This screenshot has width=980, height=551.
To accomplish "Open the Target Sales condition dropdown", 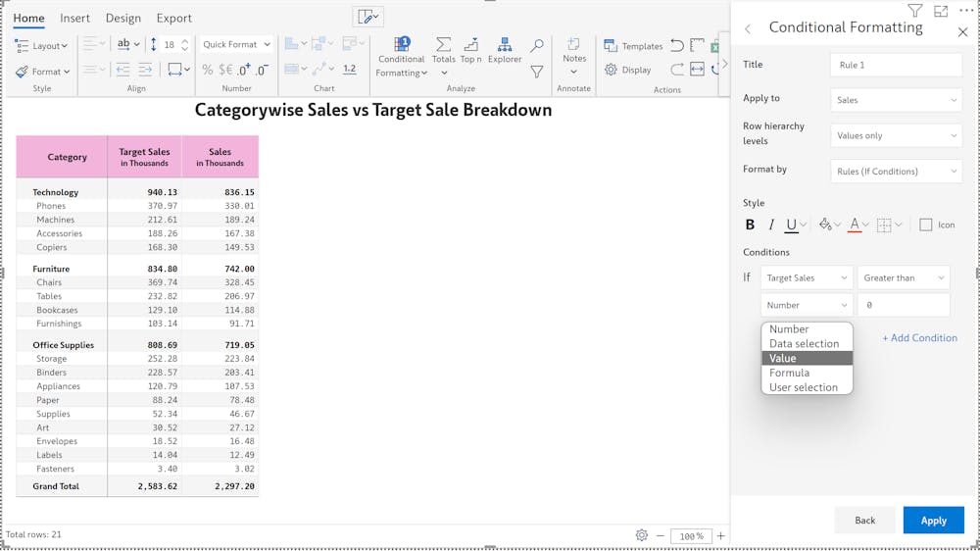I will click(807, 277).
